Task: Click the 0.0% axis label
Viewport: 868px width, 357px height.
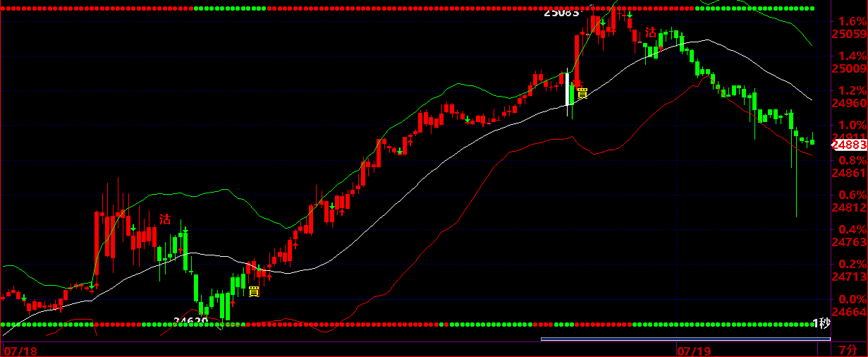Action: [852, 299]
